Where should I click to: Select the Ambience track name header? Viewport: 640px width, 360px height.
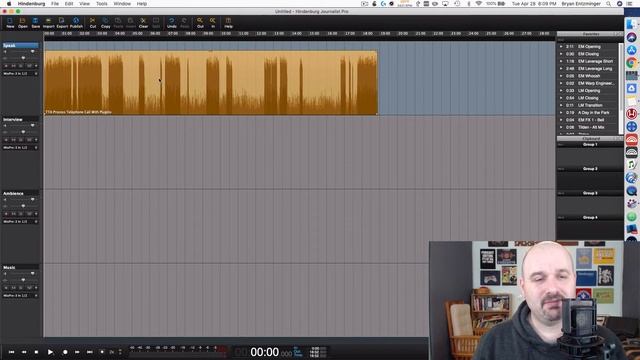pos(20,193)
